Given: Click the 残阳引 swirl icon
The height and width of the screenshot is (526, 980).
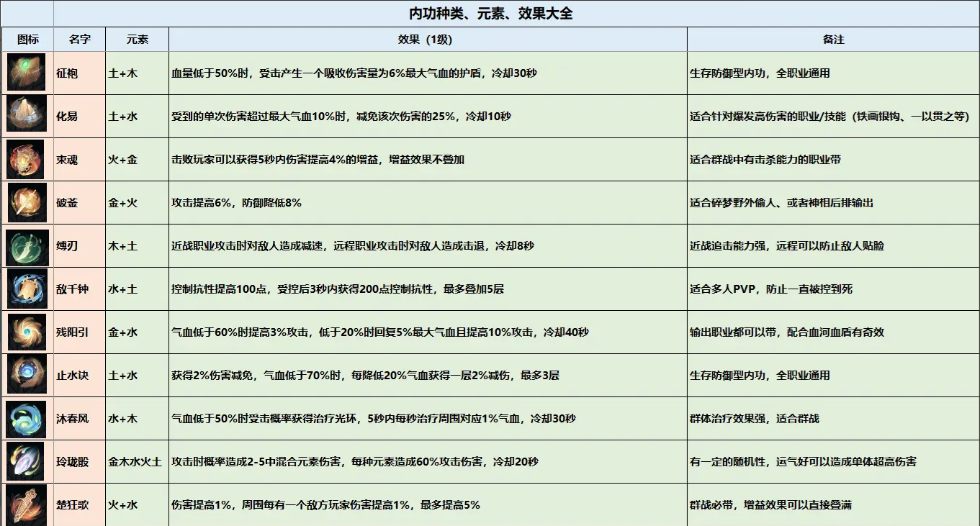Looking at the screenshot, I should [27, 332].
